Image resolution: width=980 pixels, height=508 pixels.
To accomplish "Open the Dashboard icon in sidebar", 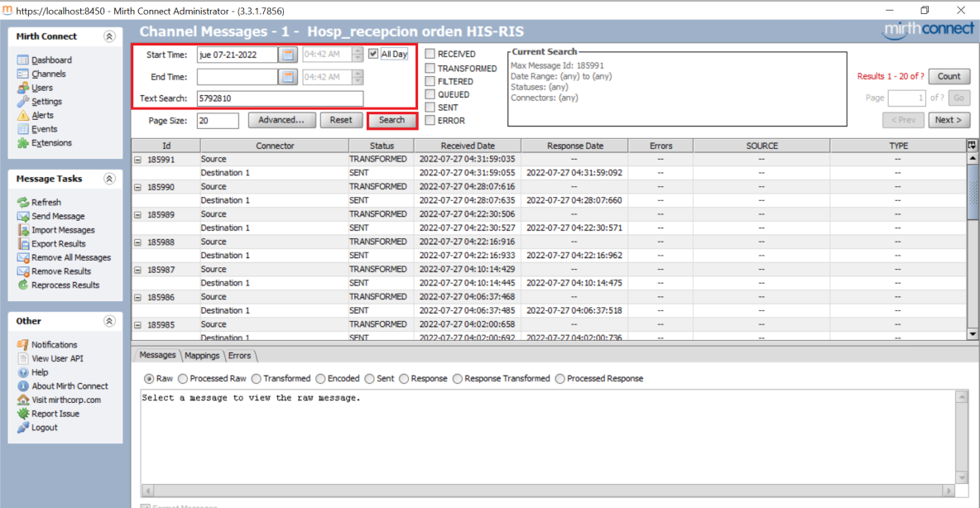I will coord(23,60).
